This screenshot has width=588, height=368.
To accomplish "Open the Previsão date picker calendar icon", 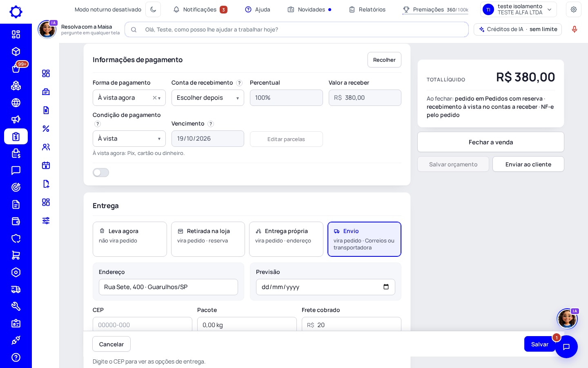I will click(386, 287).
